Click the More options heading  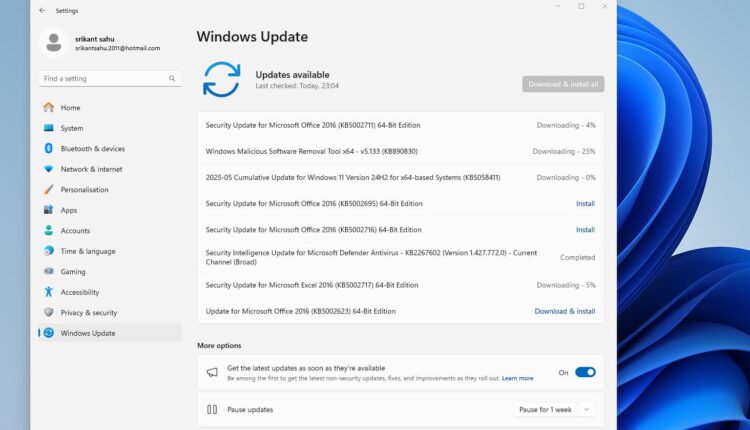coord(219,345)
